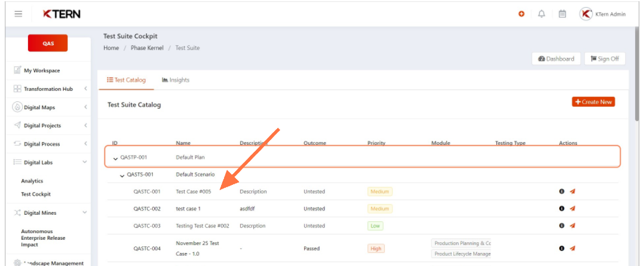Click the Passed outcome for QASTC-004
Image resolution: width=644 pixels, height=266 pixels.
tap(312, 248)
